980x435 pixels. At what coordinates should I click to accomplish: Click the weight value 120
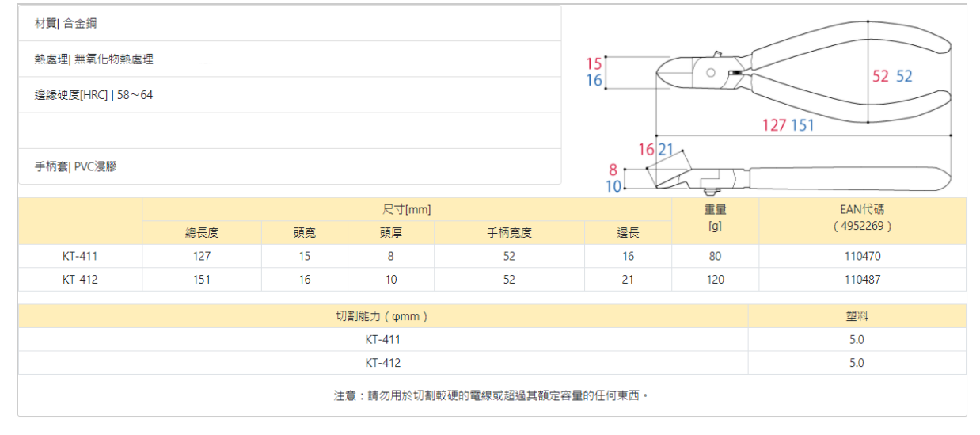(x=715, y=279)
